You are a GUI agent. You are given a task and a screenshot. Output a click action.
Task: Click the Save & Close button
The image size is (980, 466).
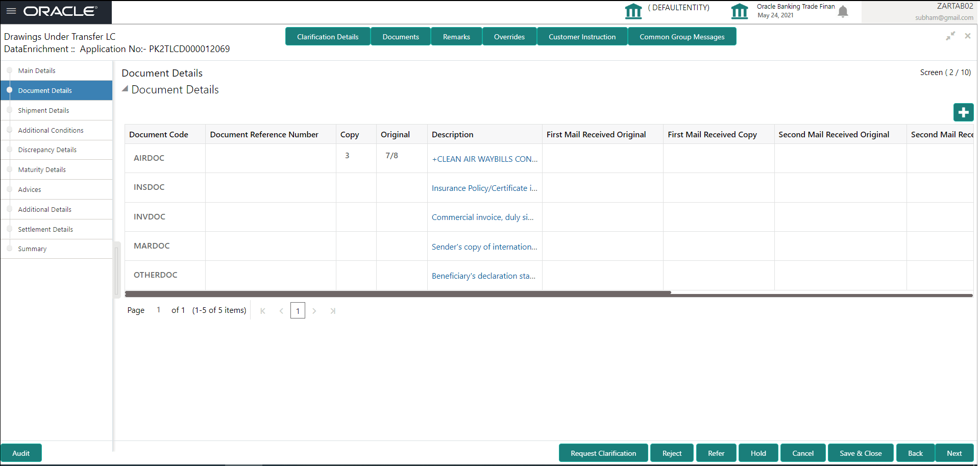[860, 453]
